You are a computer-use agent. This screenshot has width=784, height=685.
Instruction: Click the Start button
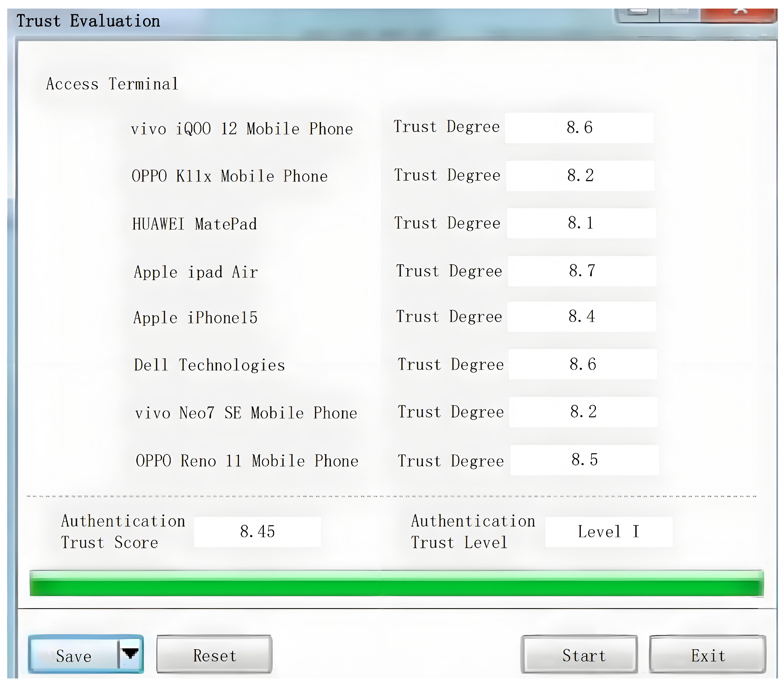(x=579, y=655)
